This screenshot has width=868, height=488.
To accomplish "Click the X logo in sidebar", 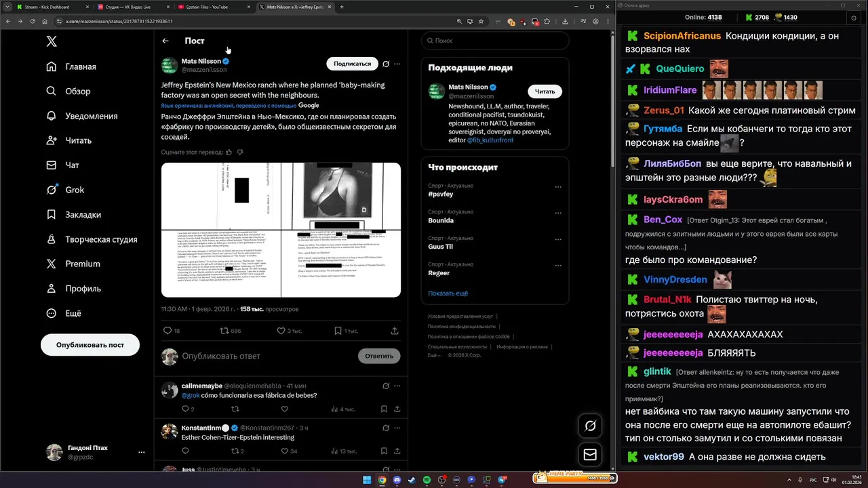I will [52, 41].
